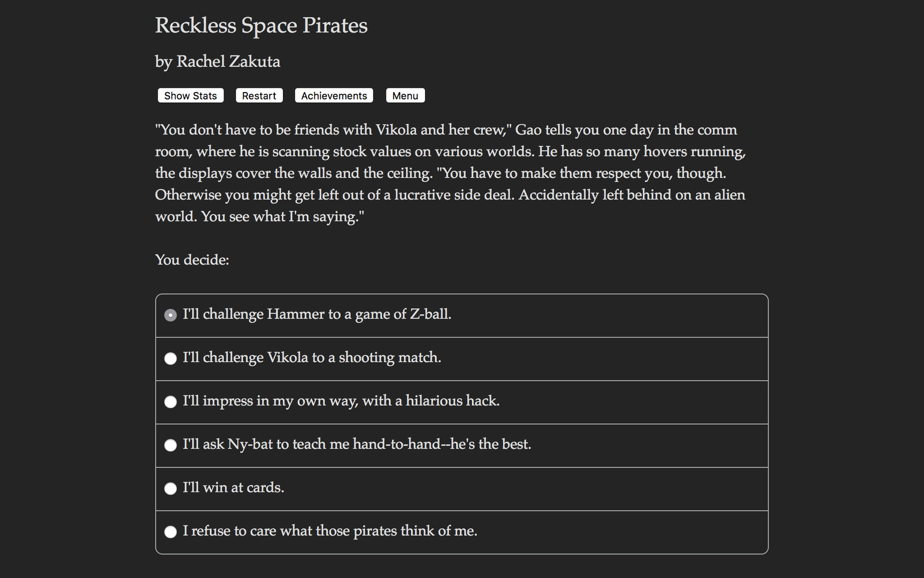Restart the game
The width and height of the screenshot is (924, 578).
pyautogui.click(x=259, y=95)
